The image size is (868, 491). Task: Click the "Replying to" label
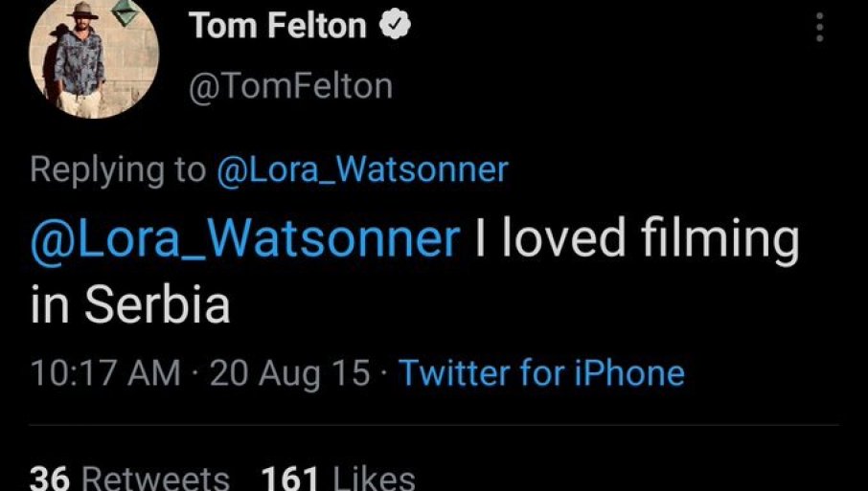[x=118, y=169]
